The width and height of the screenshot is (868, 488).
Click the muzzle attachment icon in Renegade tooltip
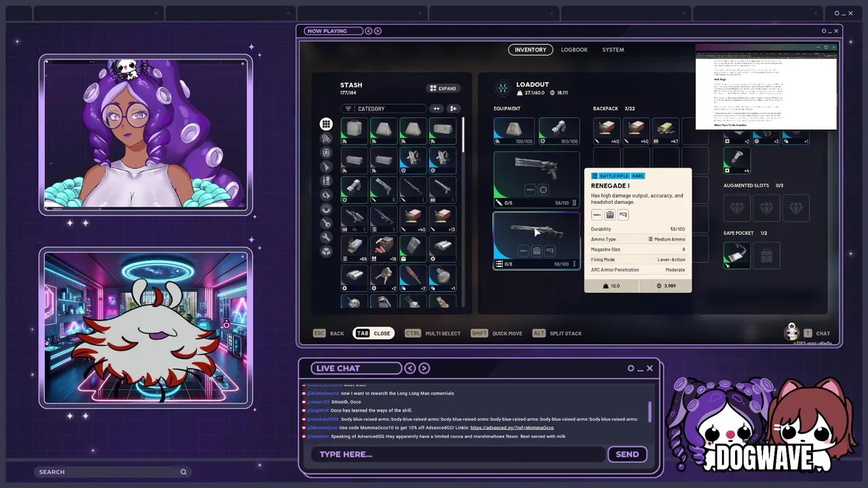597,215
